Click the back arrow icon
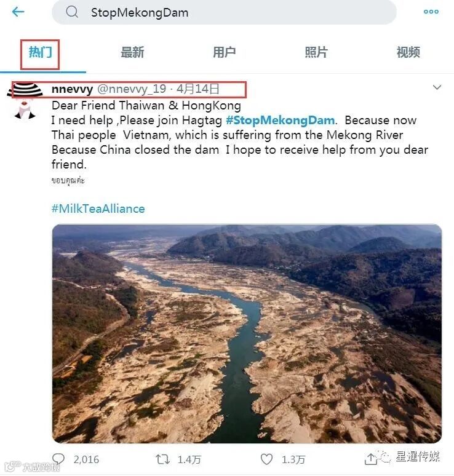 click(x=18, y=12)
